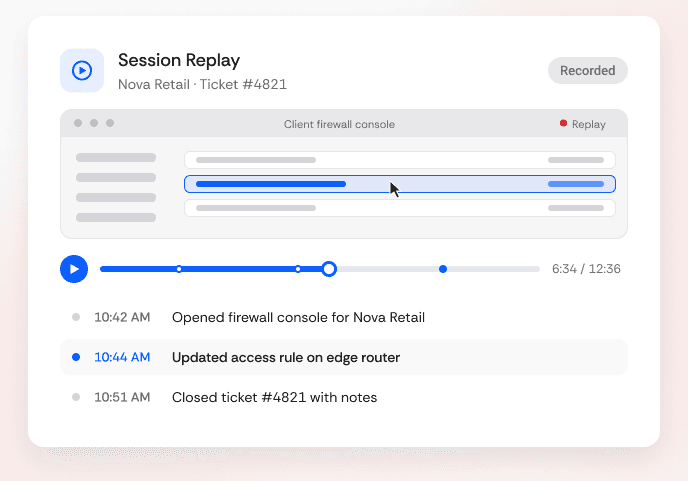The width and height of the screenshot is (688, 481).
Task: Click the first sidebar placeholder in the console preview
Action: (x=116, y=158)
